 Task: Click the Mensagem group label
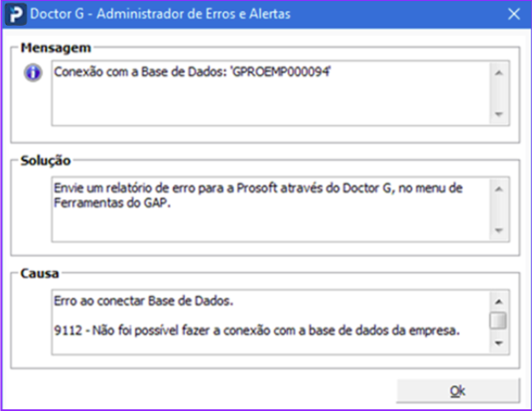(x=56, y=48)
